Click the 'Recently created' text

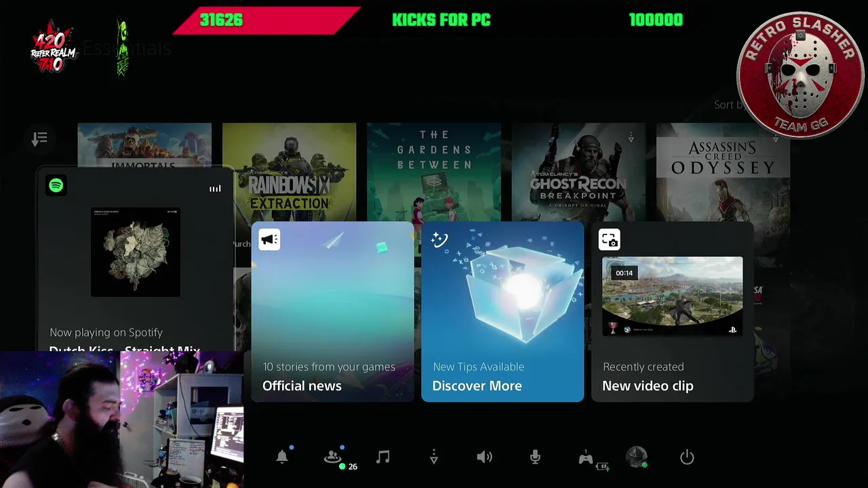643,367
